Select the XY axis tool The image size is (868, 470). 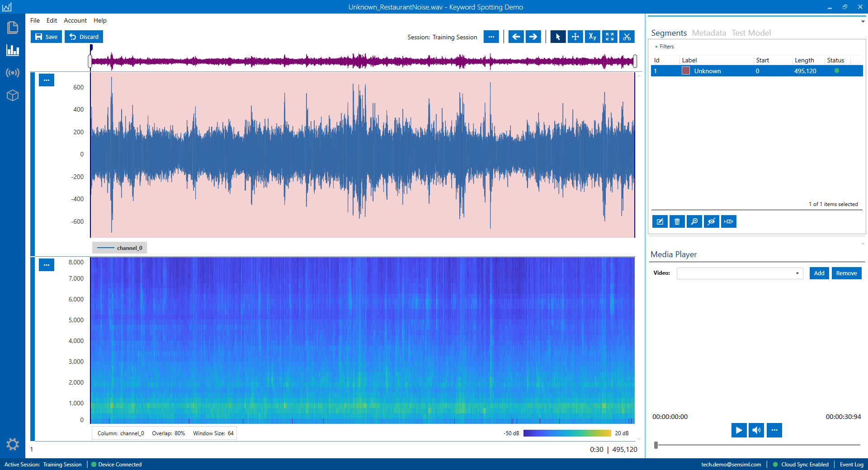pyautogui.click(x=592, y=37)
